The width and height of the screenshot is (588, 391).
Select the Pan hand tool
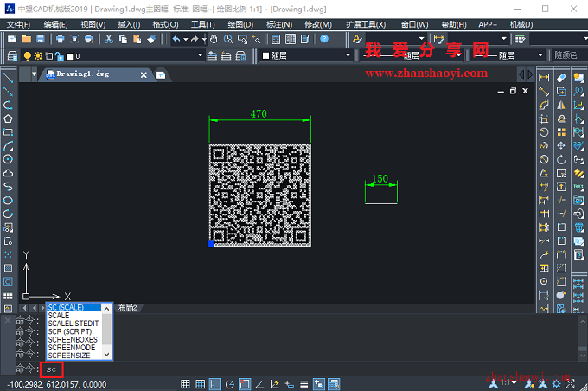click(x=214, y=39)
